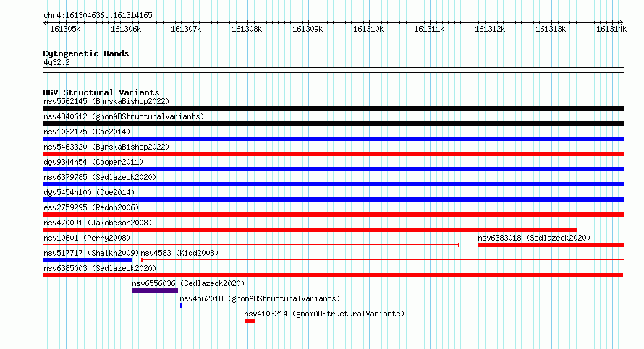This screenshot has width=644, height=349.
Task: Open nsv517717 (Shaikh2009) label
Action: pos(91,253)
